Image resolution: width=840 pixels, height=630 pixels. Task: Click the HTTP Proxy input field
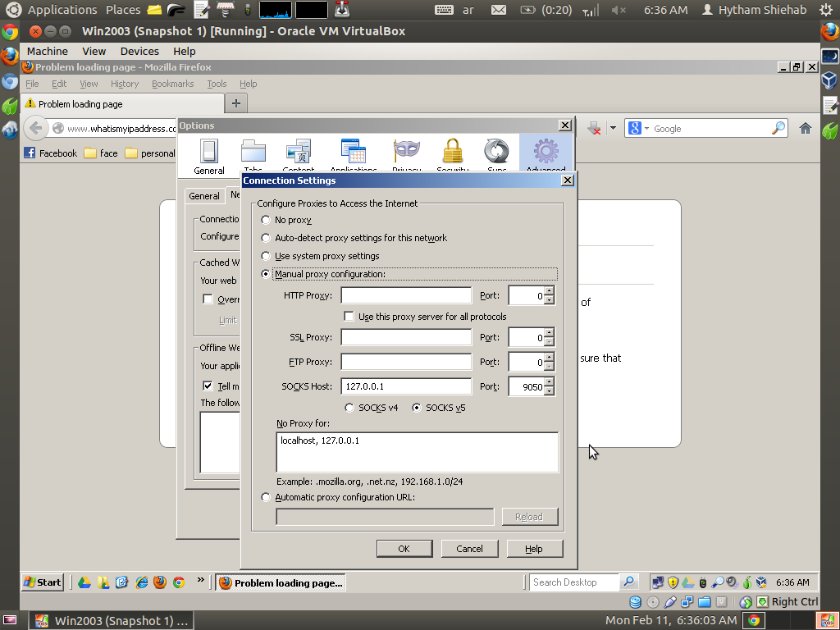pyautogui.click(x=406, y=295)
